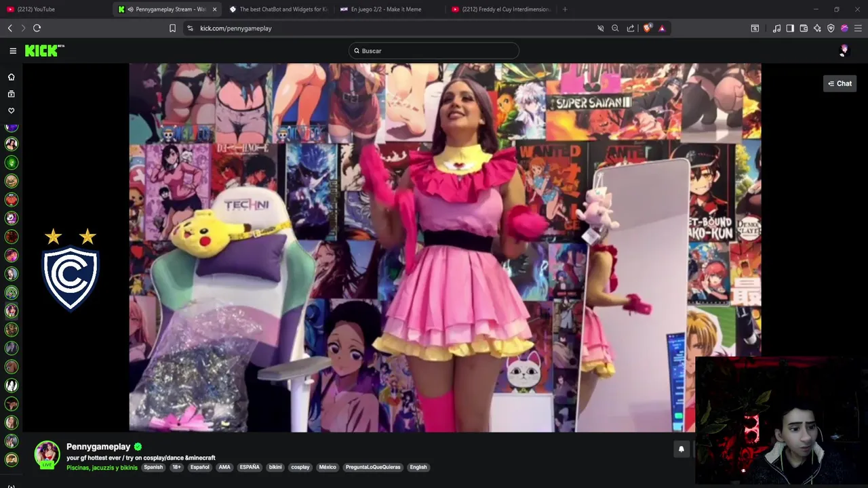The image size is (868, 488).
Task: Click the live stream video player
Action: [445, 247]
